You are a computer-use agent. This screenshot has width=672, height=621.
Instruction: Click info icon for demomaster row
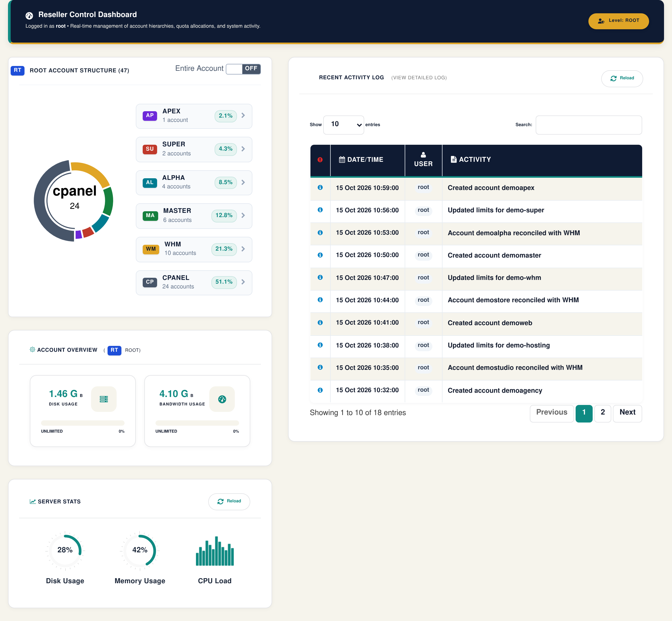[320, 255]
